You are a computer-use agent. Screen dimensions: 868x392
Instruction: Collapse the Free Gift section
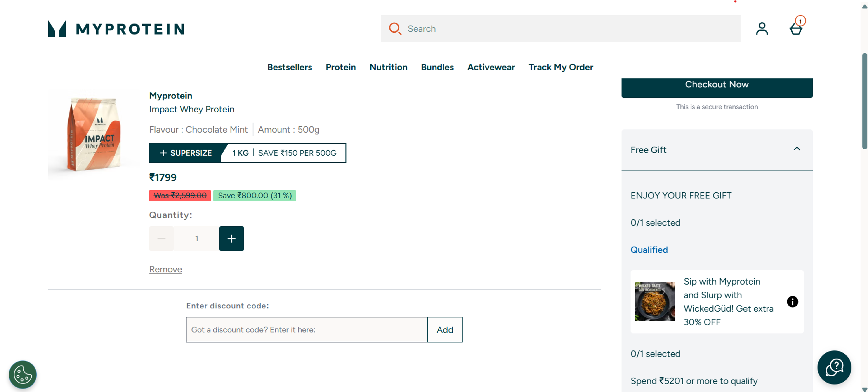797,149
